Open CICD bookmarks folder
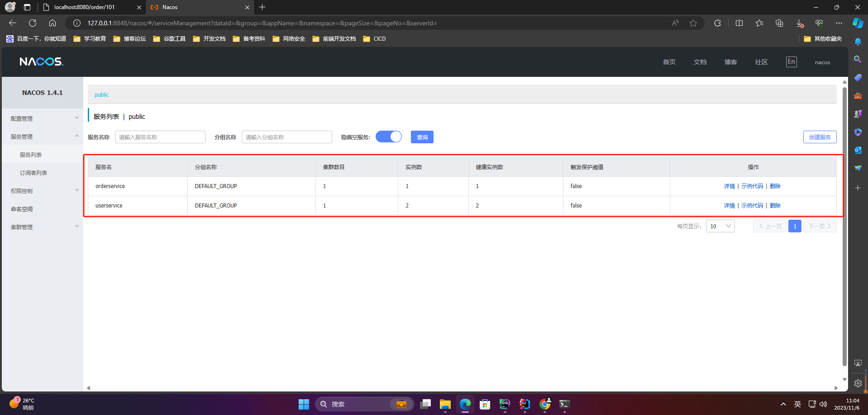Screen dimensions: 868x415 pyautogui.click(x=375, y=39)
